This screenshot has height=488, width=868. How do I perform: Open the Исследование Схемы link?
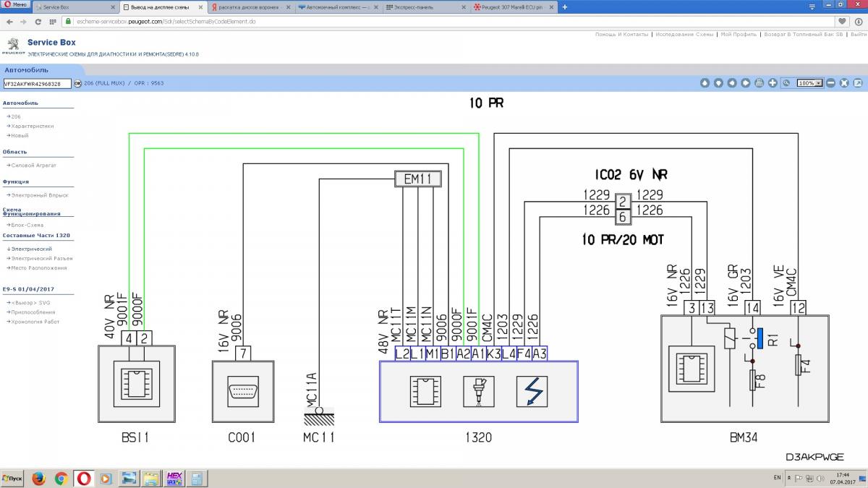point(684,34)
